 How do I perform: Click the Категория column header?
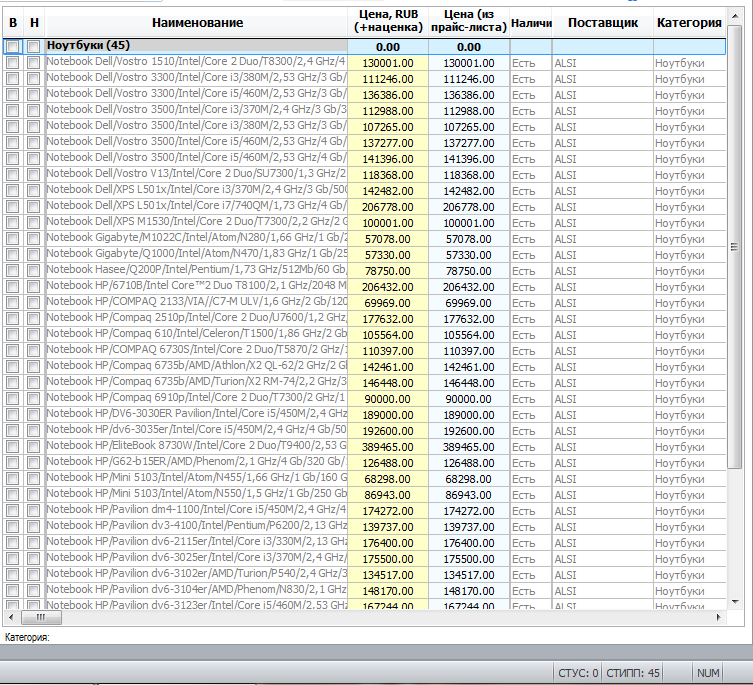pos(689,23)
